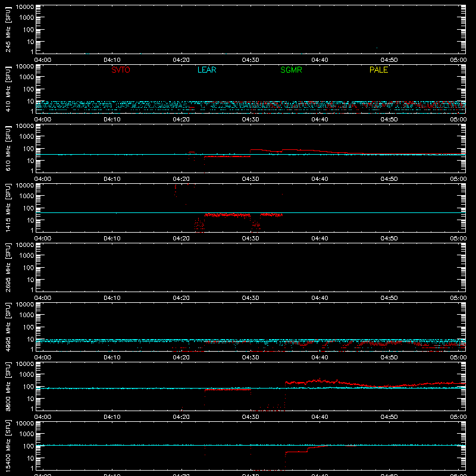Screen dimensions: 476x476
Task: Click 04:00 tick label under 8800 MHz panel
Action: tap(43, 417)
